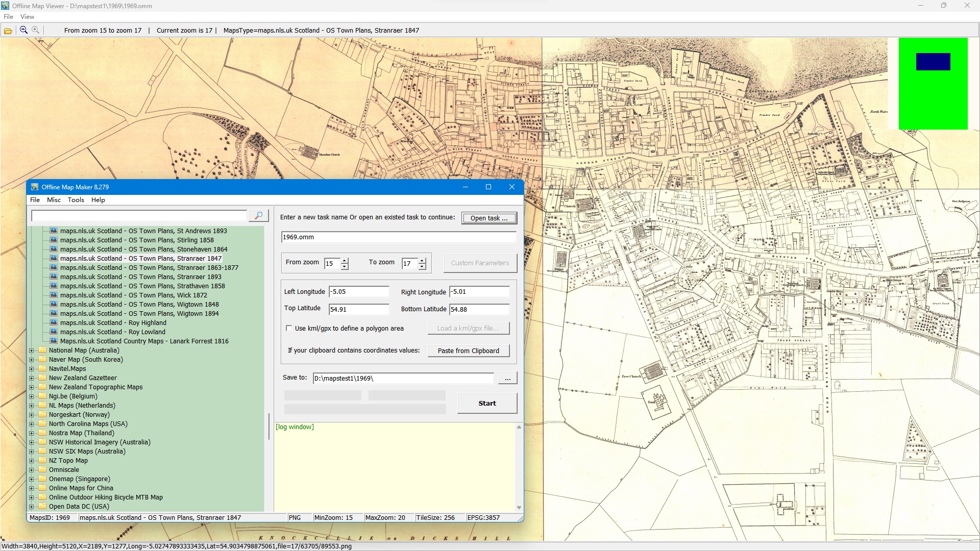Open the Misc menu
980x551 pixels.
pos(54,200)
